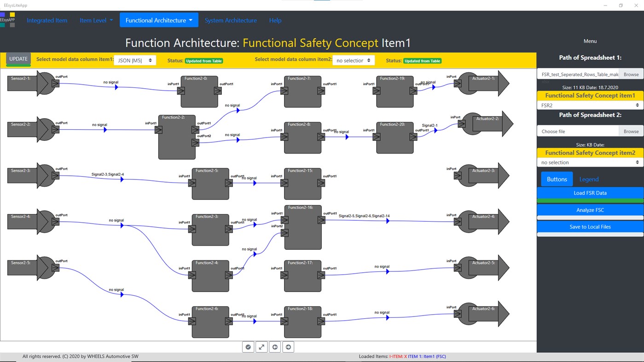Click the Load FSR Data button
The image size is (644, 362).
pos(590,193)
